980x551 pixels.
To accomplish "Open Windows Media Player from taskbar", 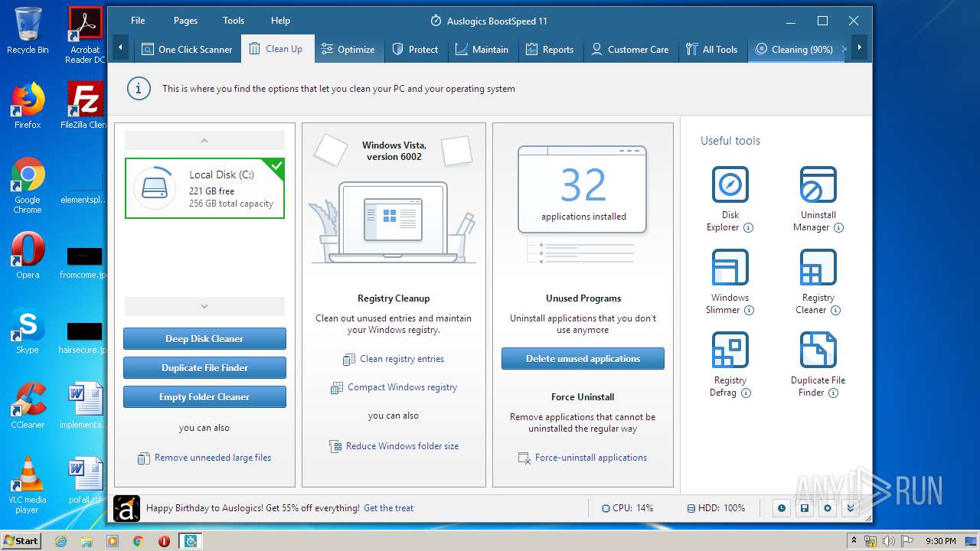I will (113, 541).
